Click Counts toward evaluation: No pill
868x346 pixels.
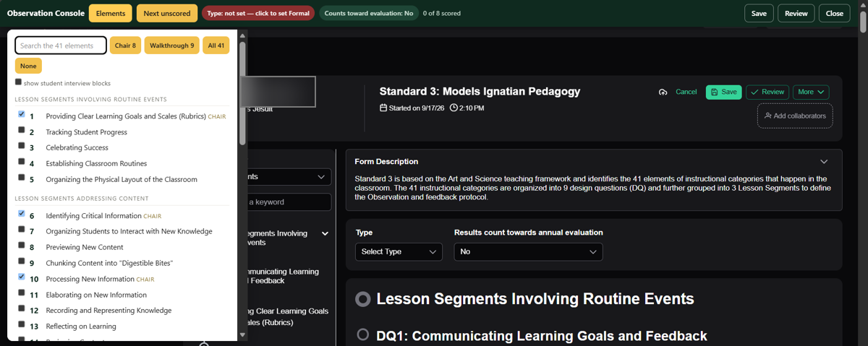369,13
